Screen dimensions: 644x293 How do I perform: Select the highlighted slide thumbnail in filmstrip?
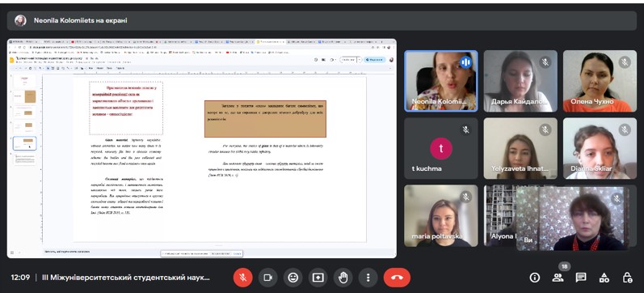tap(24, 143)
